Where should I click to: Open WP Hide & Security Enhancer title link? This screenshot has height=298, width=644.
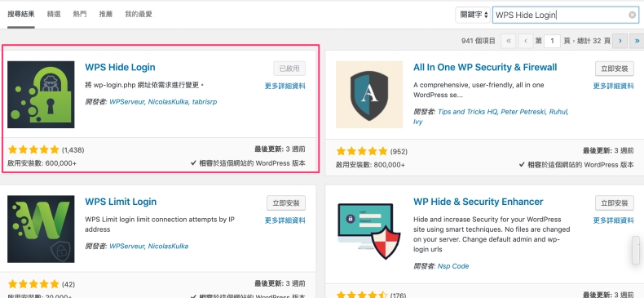tap(478, 202)
